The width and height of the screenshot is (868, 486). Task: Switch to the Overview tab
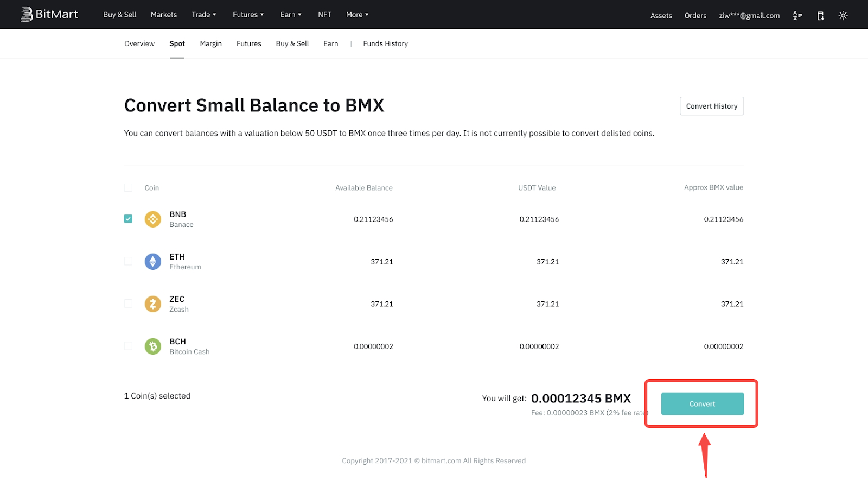coord(139,43)
